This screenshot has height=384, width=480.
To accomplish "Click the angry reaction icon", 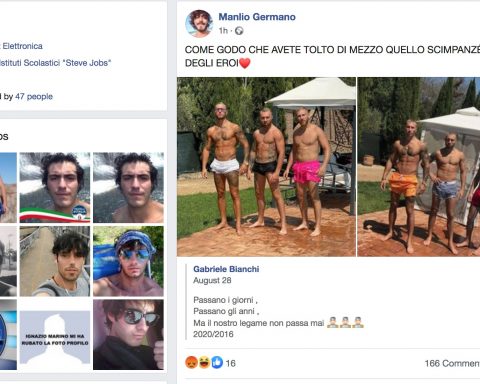I will [x=191, y=362].
